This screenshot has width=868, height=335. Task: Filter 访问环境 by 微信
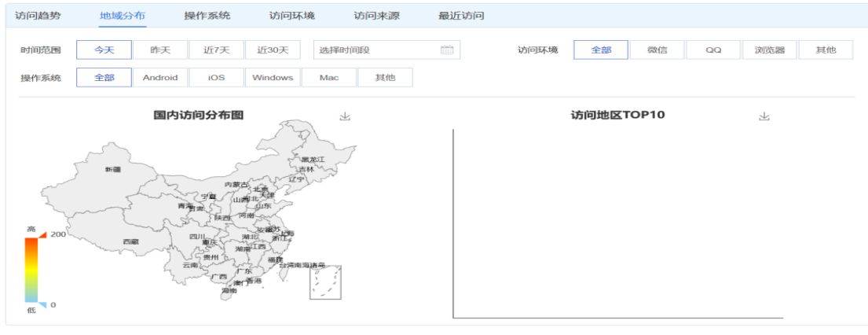click(657, 50)
